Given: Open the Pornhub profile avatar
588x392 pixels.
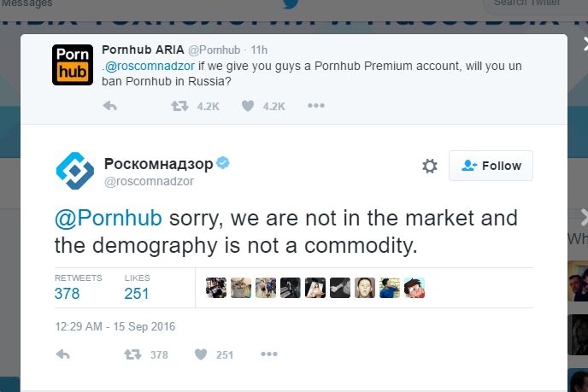Looking at the screenshot, I should pos(73,64).
